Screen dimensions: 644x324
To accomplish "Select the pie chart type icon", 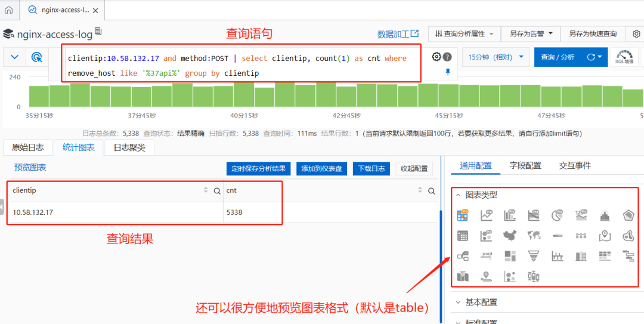I will tap(558, 214).
